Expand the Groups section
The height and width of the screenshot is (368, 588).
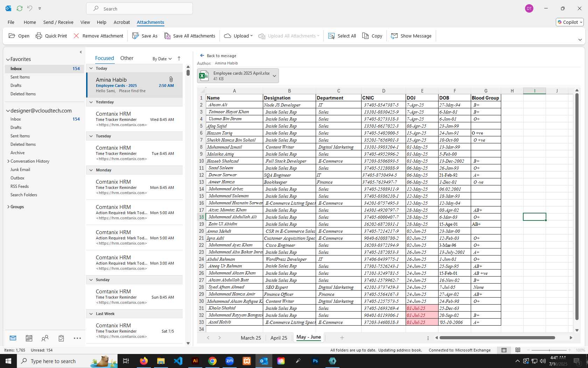8,207
